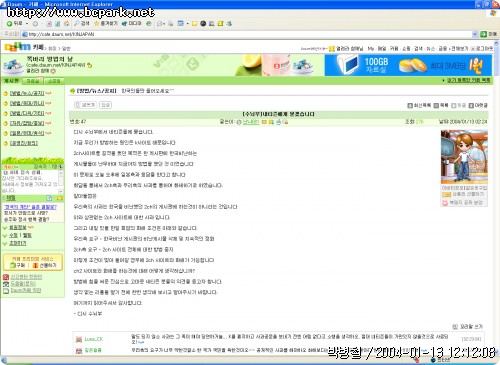
Task: Print the page with the printer icon
Action: point(170,24)
